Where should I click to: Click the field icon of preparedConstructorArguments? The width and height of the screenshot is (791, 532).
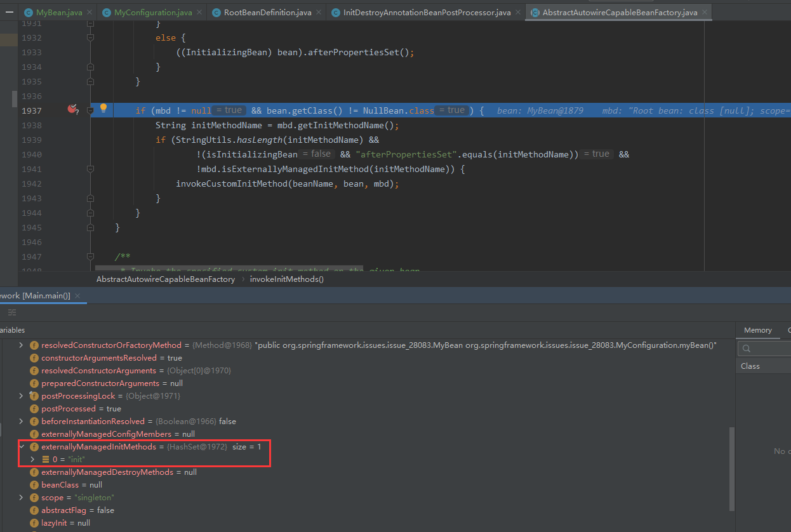(34, 383)
